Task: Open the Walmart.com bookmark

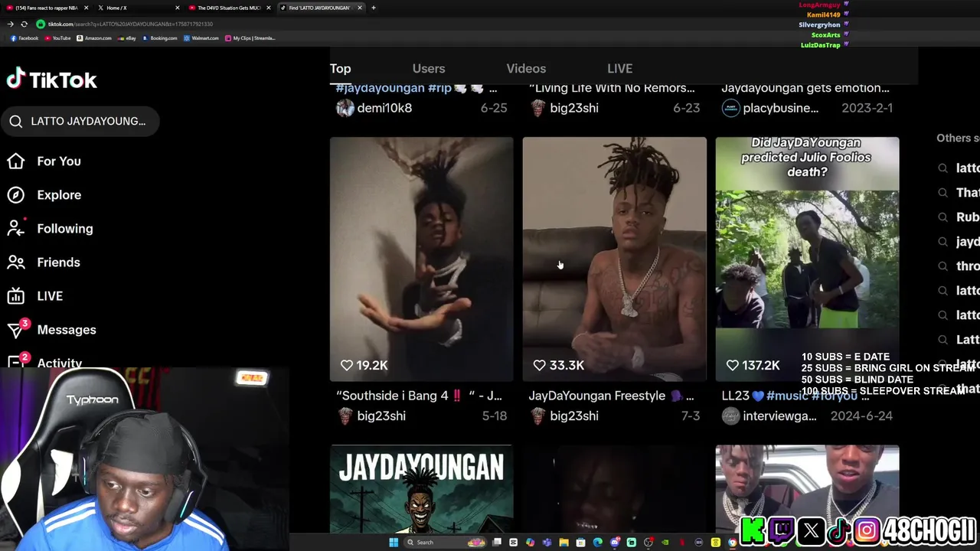Action: [x=201, y=38]
